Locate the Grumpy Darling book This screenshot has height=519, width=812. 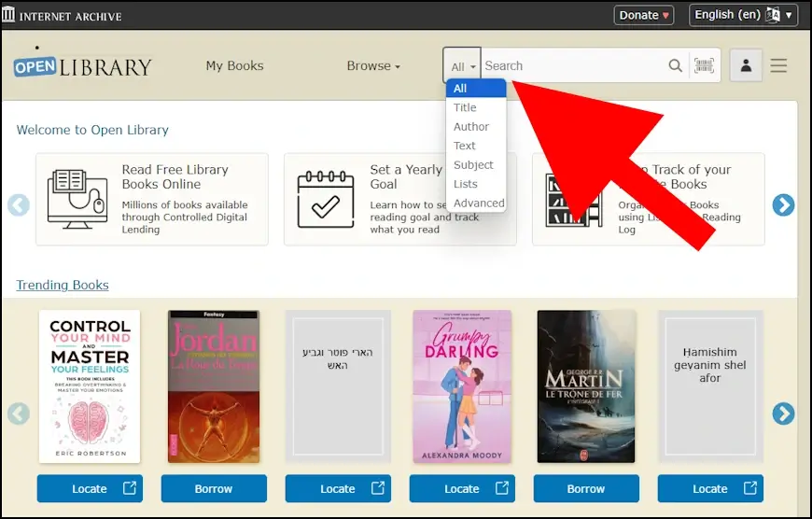462,488
